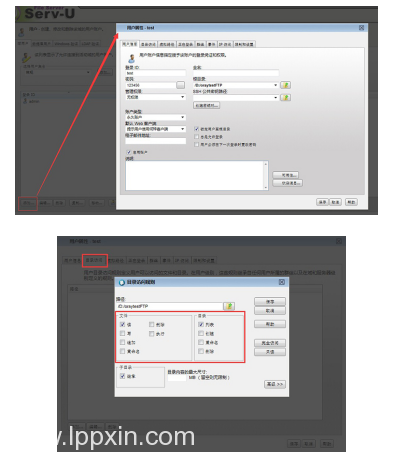Click the small button beside the password field
Image resolution: width=394 pixels, height=455 pixels.
point(180,85)
